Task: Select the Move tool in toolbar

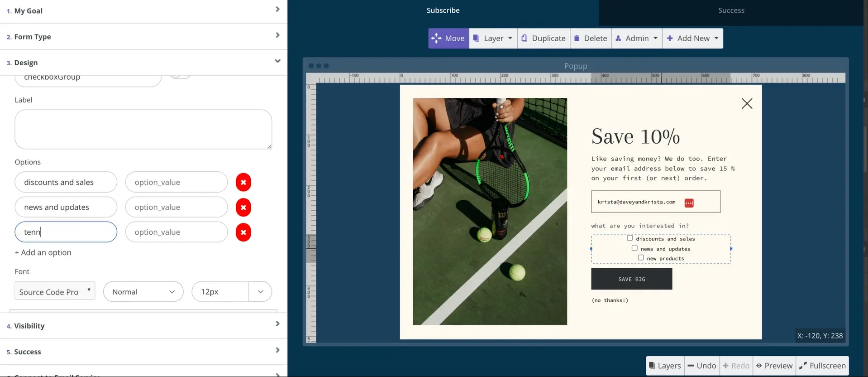Action: 448,39
